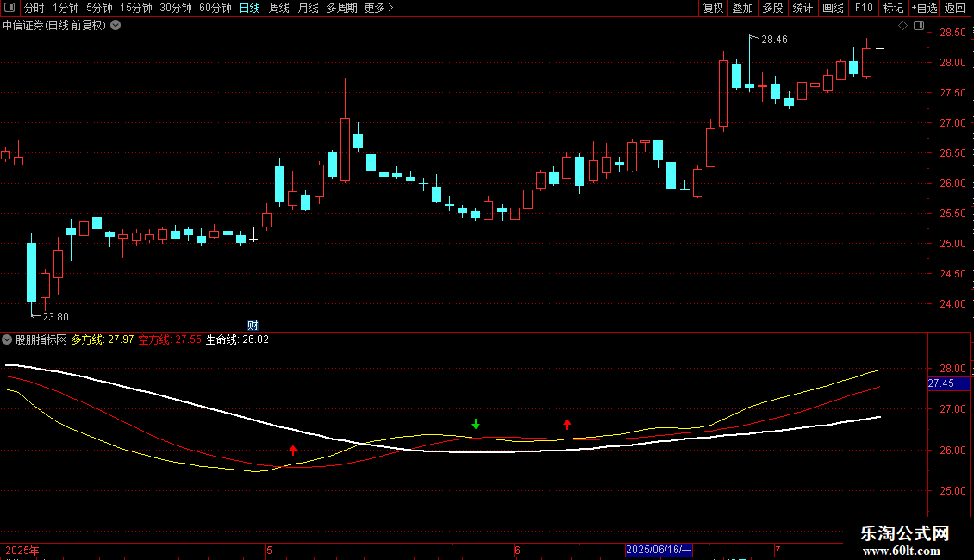
Task: Click the 空方线: 27.55 value
Action: 170,339
